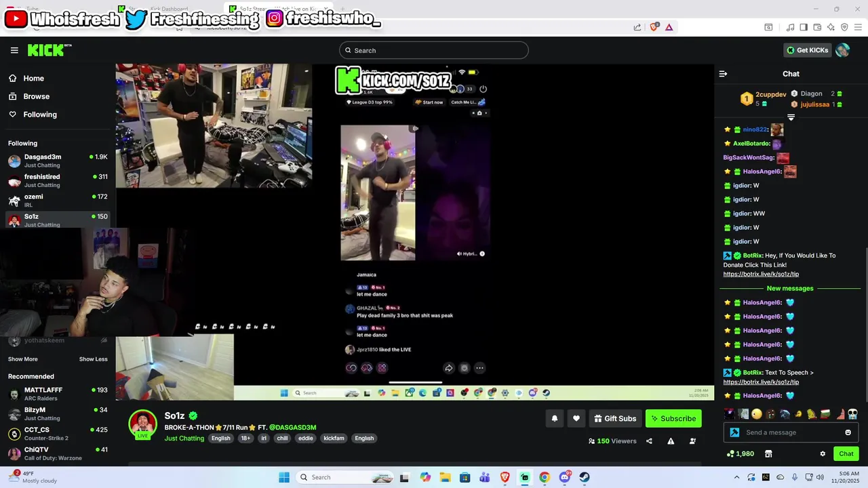Open Discord from the taskbar
This screenshot has width=868, height=488.
tap(565, 477)
